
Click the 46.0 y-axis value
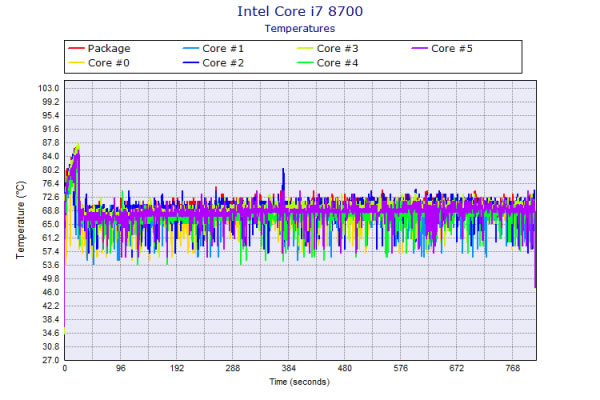[x=51, y=292]
